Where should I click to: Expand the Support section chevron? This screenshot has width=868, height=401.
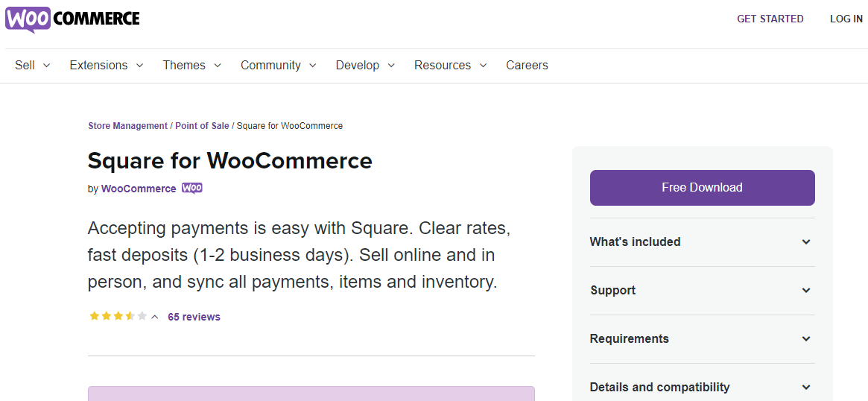click(807, 290)
